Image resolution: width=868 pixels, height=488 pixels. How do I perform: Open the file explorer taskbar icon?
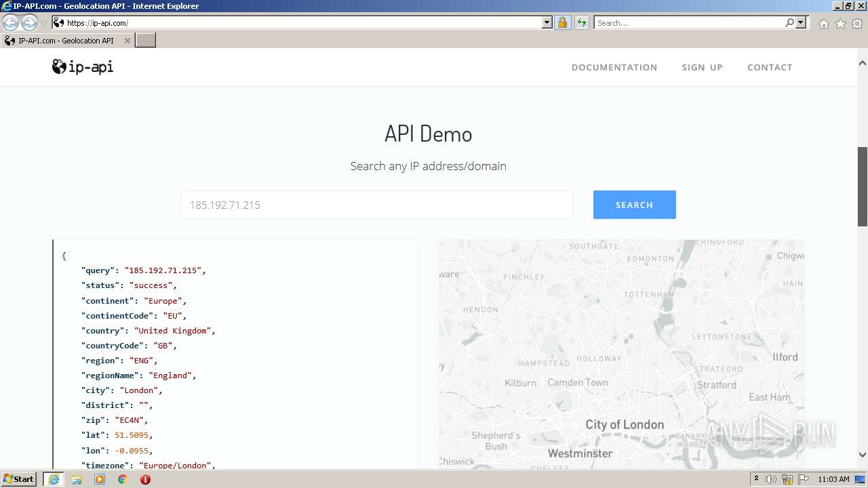(77, 479)
